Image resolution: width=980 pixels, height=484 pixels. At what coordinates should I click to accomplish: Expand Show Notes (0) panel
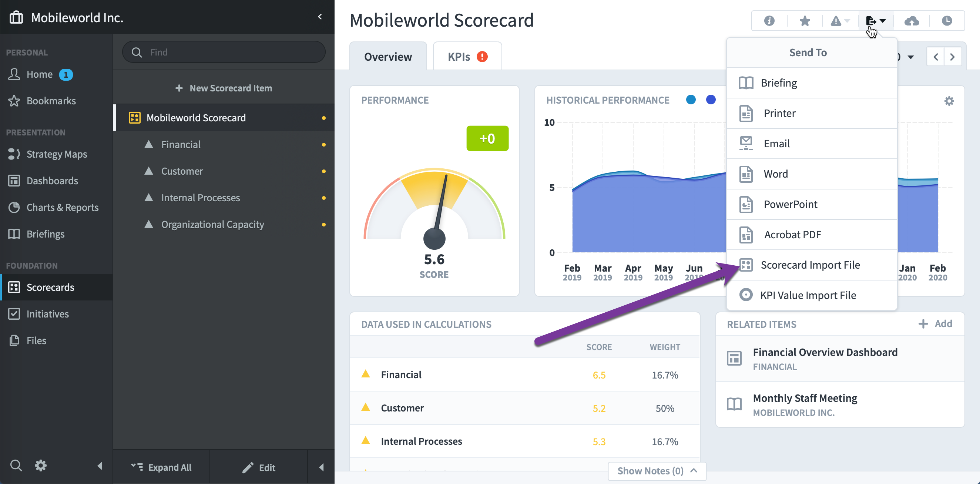point(657,471)
